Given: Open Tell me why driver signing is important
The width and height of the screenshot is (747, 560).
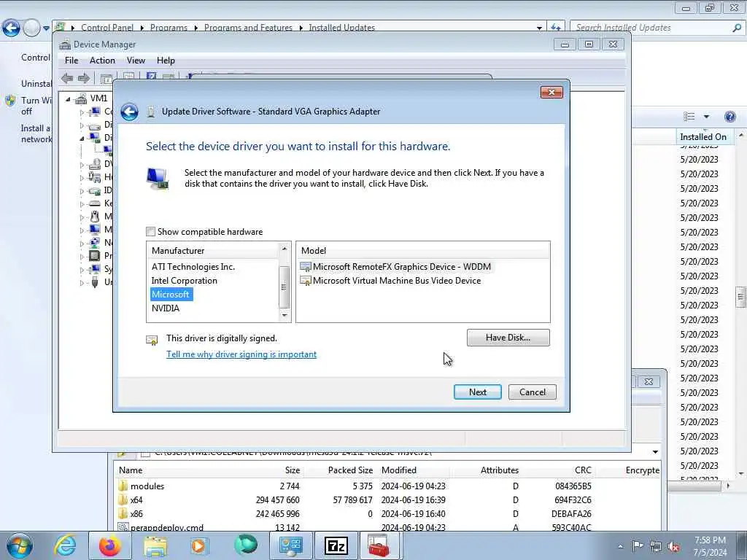Looking at the screenshot, I should [x=241, y=354].
